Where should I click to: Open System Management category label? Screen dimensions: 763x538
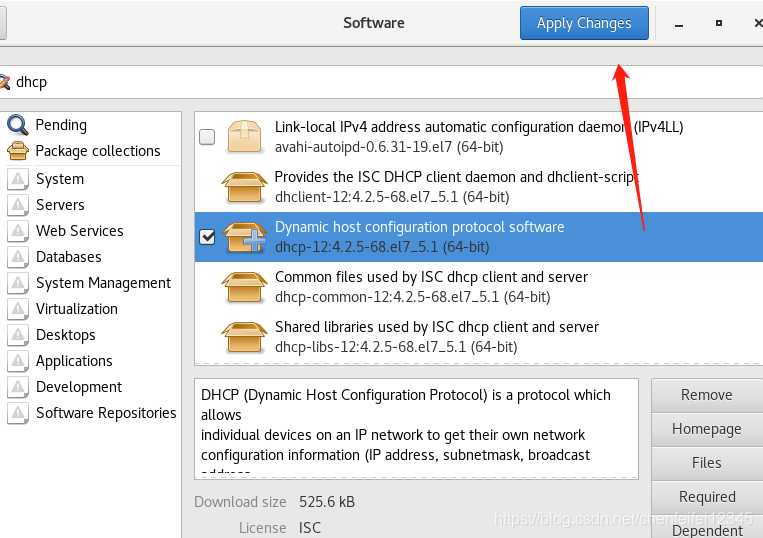coord(104,283)
